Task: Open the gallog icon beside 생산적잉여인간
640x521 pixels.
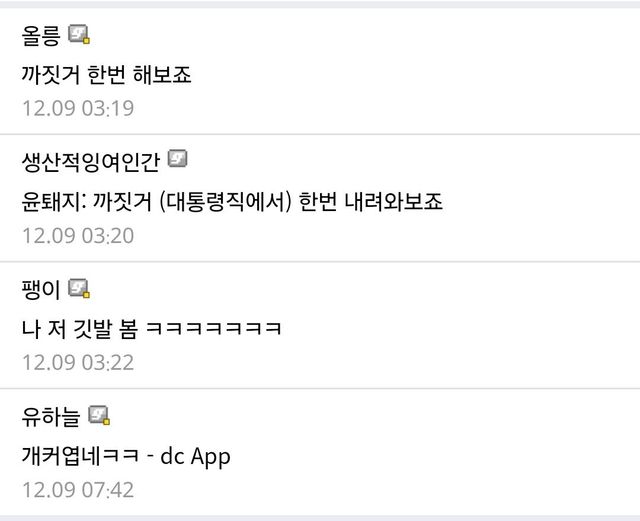Action: [x=178, y=159]
